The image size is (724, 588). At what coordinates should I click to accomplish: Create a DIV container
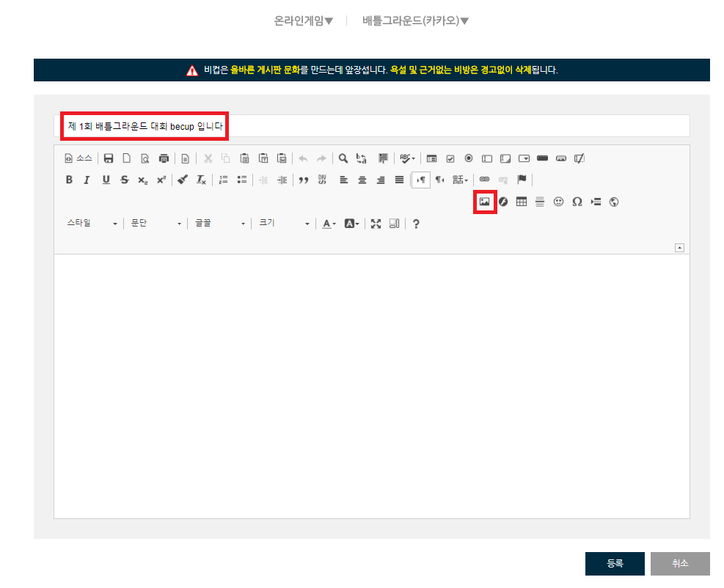[x=322, y=180]
